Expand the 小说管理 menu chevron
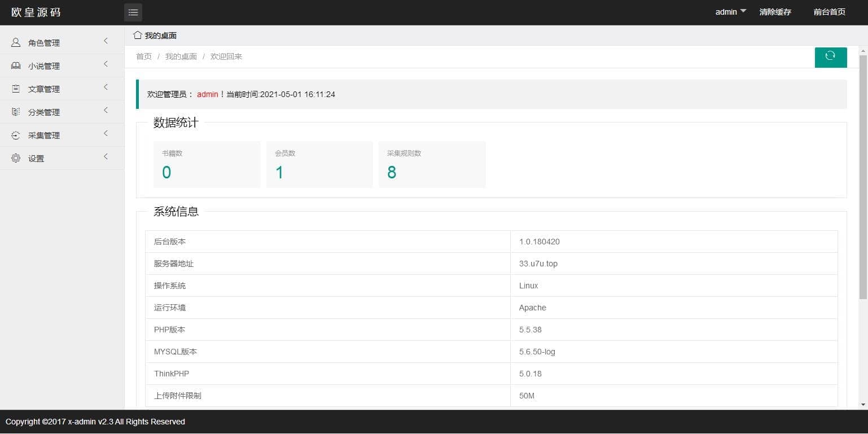This screenshot has width=868, height=434. [x=106, y=64]
